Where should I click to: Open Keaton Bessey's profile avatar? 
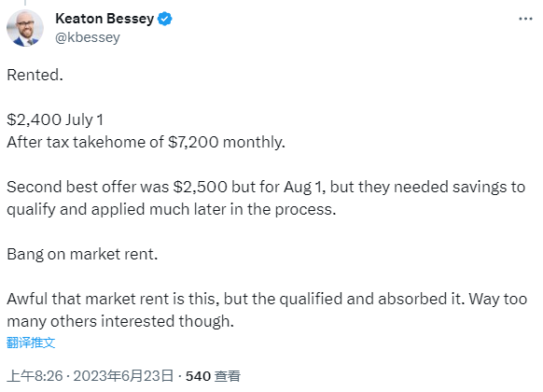pyautogui.click(x=25, y=28)
